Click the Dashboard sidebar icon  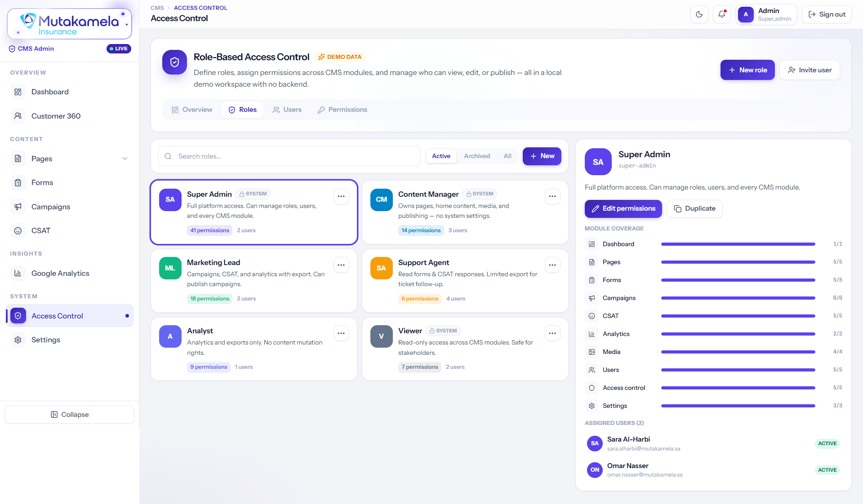point(18,92)
